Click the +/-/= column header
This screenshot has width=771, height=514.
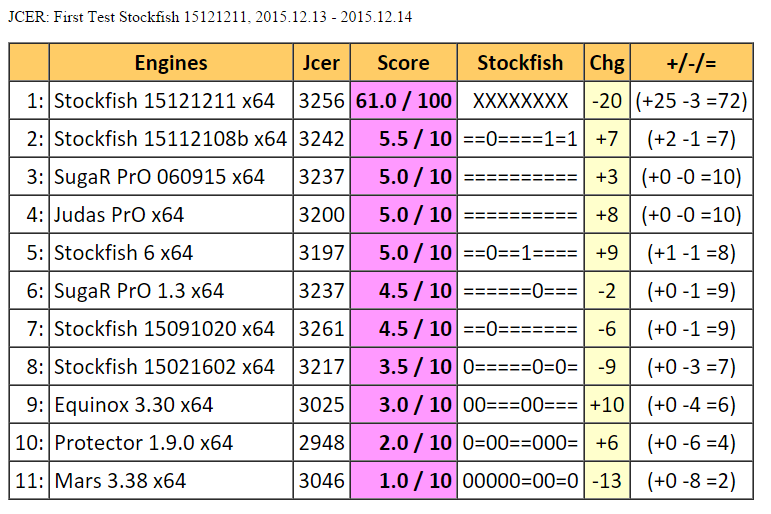point(691,62)
